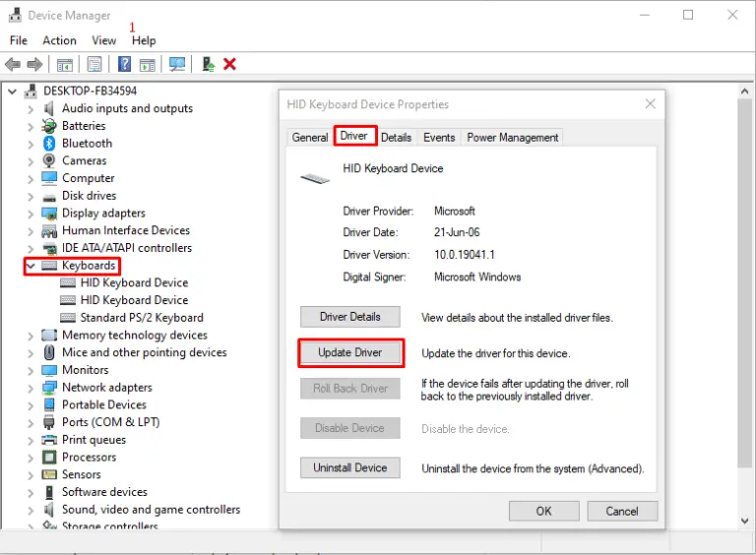This screenshot has width=756, height=555.
Task: Collapse the Keyboards category
Action: tap(31, 266)
